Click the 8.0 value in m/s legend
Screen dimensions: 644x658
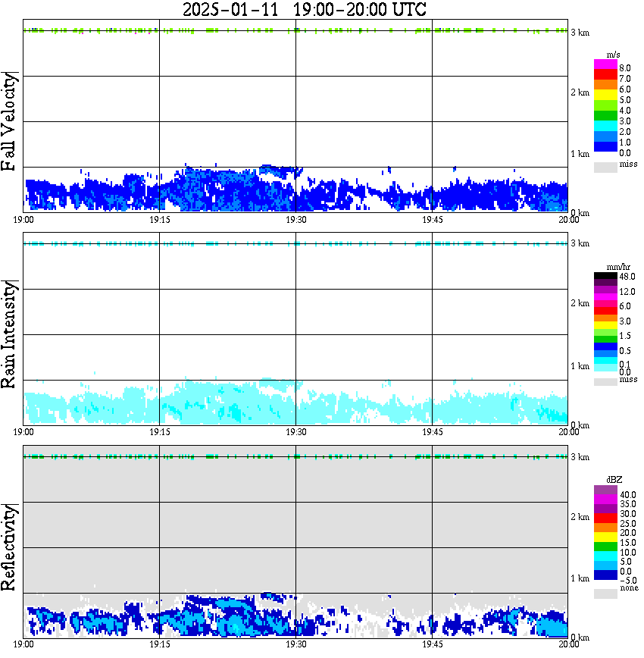tap(625, 67)
